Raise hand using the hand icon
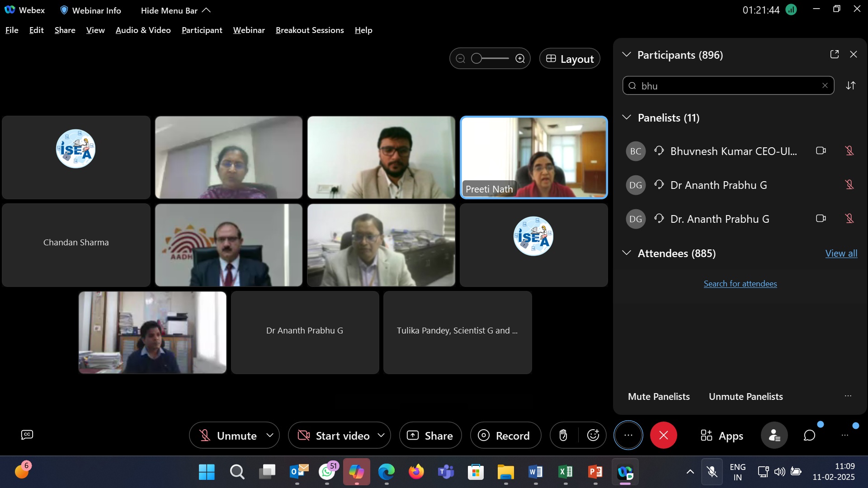This screenshot has height=488, width=868. click(563, 436)
